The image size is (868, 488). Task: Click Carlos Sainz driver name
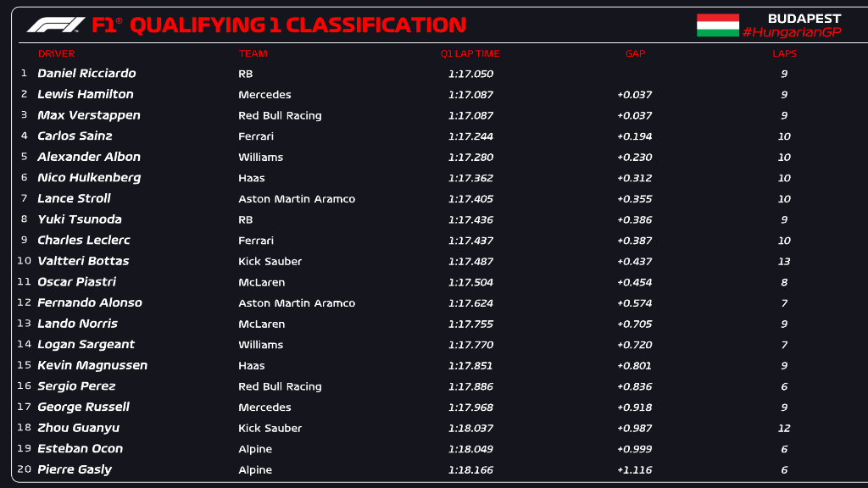click(x=75, y=136)
